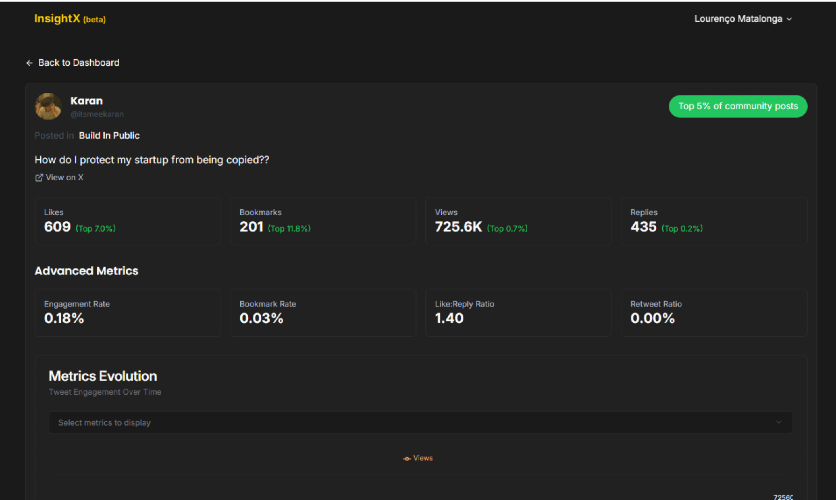Click the external link icon beside View on X
836x500 pixels.
[38, 178]
